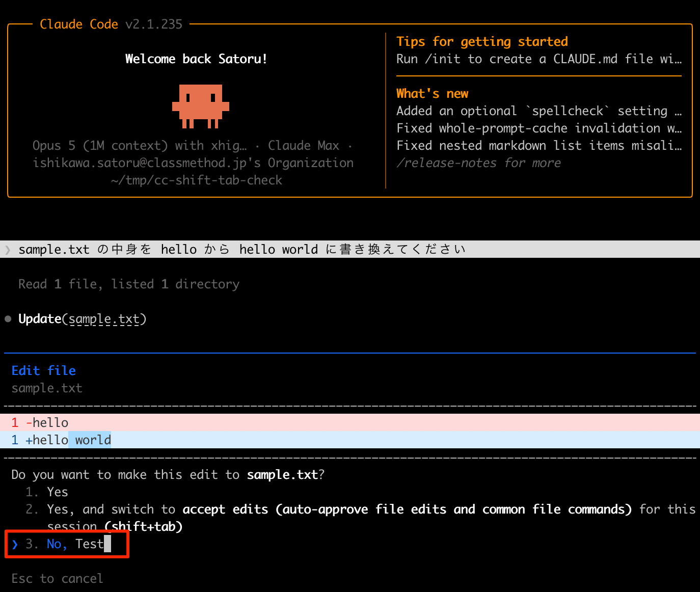Screen dimensions: 700x592
Task: Click the selection arrow beside option 3
Action: [x=15, y=544]
